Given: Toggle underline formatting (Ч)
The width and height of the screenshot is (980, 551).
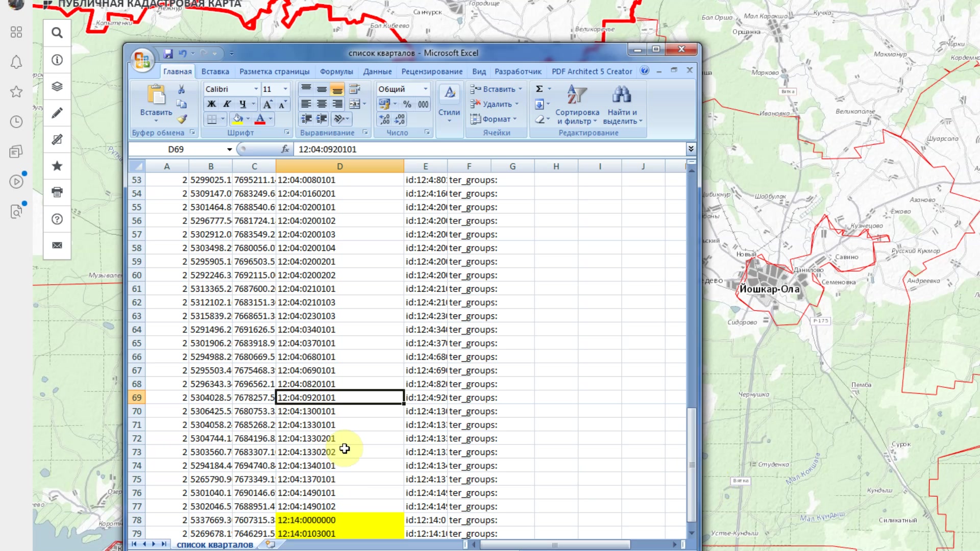Looking at the screenshot, I should 243,104.
